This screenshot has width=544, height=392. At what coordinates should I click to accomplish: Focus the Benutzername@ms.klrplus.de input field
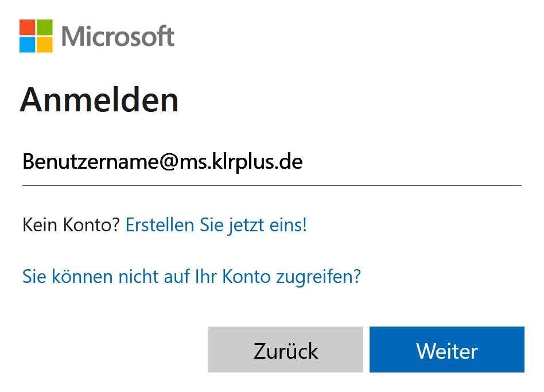[x=271, y=162]
